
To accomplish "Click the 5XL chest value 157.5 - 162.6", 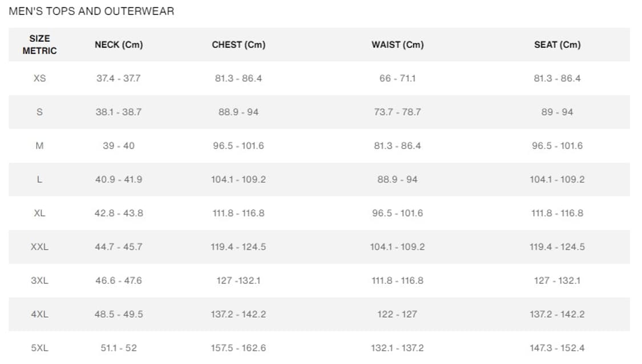I will 239,347.
